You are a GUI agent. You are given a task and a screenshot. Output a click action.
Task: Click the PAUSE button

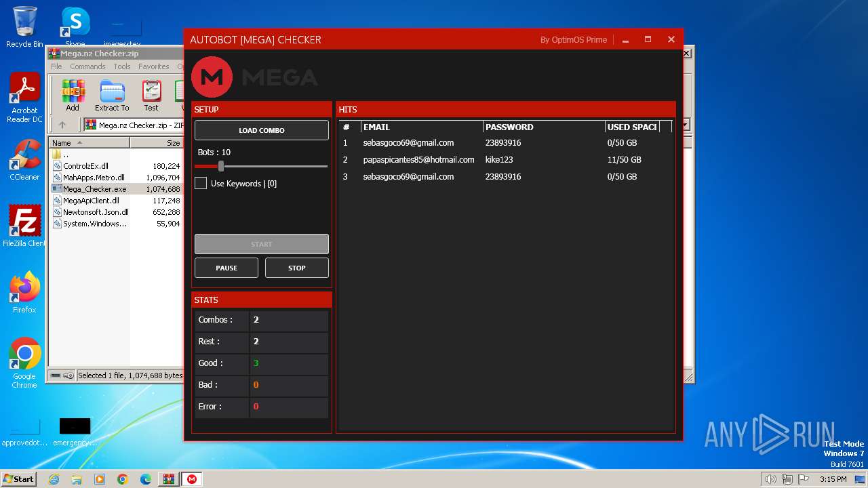click(x=226, y=268)
